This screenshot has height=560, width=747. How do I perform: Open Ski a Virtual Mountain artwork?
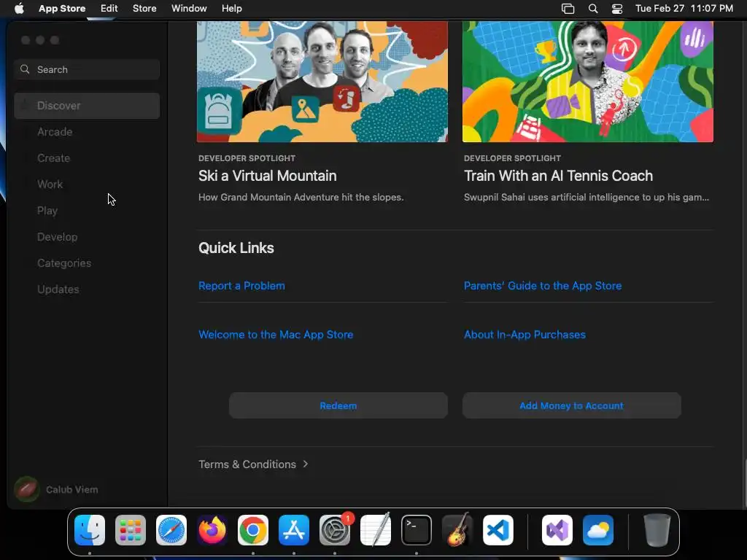pyautogui.click(x=322, y=82)
